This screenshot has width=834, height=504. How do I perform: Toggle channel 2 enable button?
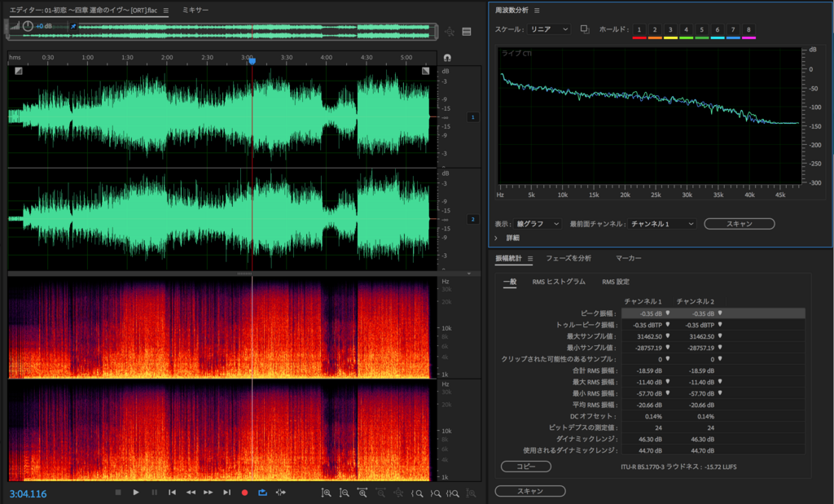pos(473,219)
